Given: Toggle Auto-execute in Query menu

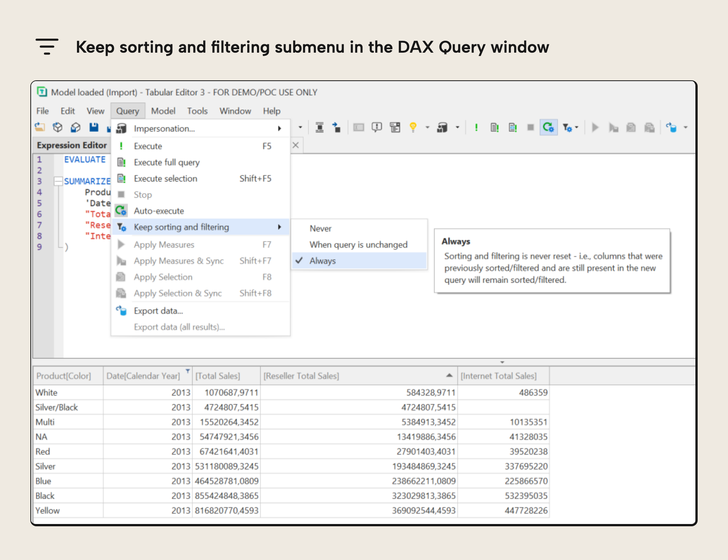Looking at the screenshot, I should pos(201,211).
